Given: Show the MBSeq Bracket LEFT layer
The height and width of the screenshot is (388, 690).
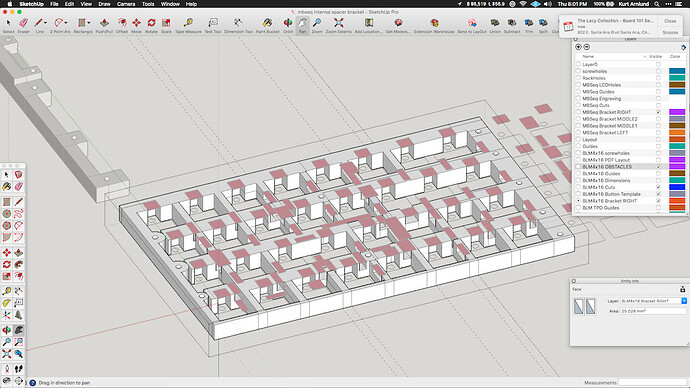Looking at the screenshot, I should (x=658, y=132).
